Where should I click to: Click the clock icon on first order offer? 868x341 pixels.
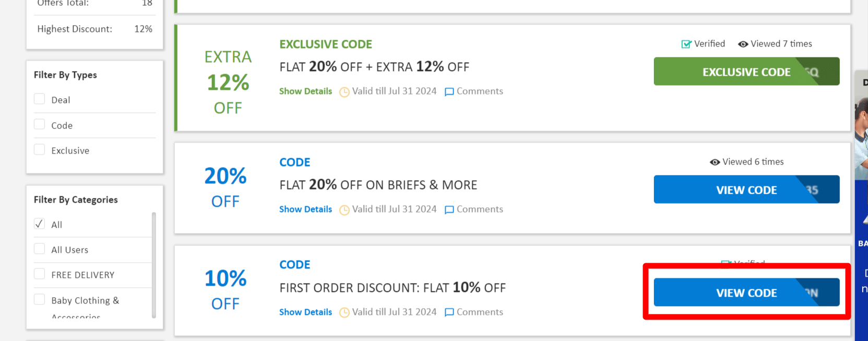tap(344, 313)
